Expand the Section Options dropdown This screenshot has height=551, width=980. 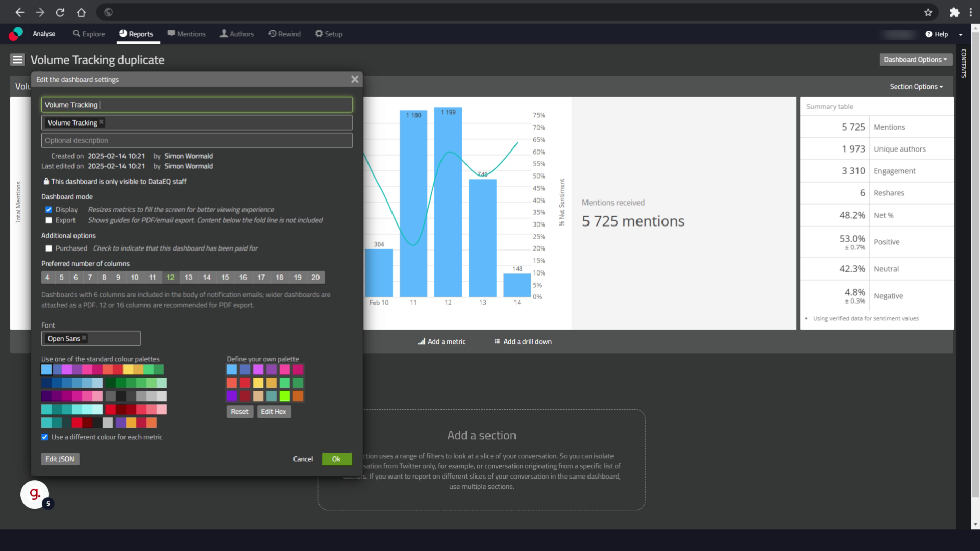click(x=916, y=87)
